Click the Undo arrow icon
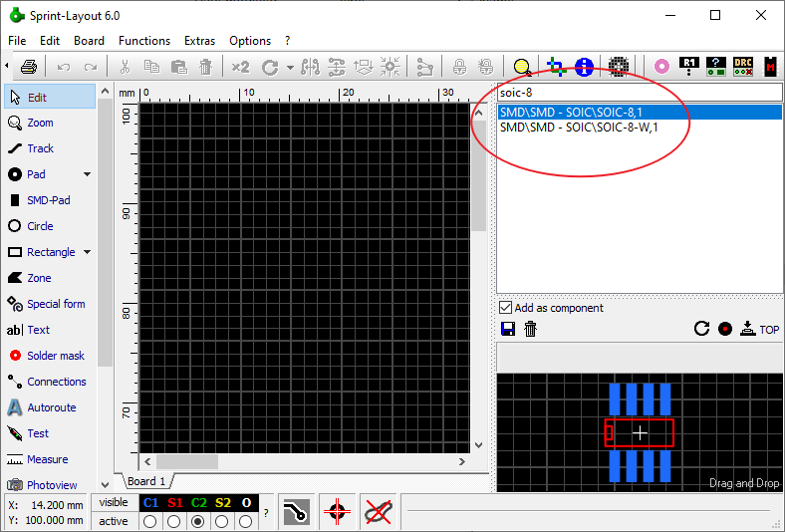Screen dimensions: 785x532 (x=64, y=67)
